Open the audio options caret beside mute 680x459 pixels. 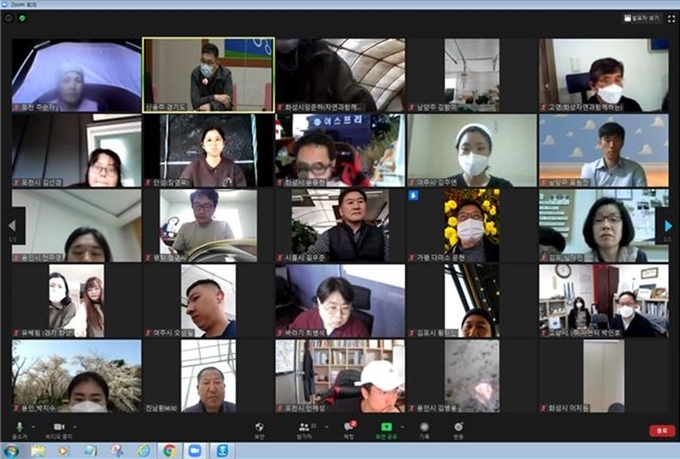(33, 427)
